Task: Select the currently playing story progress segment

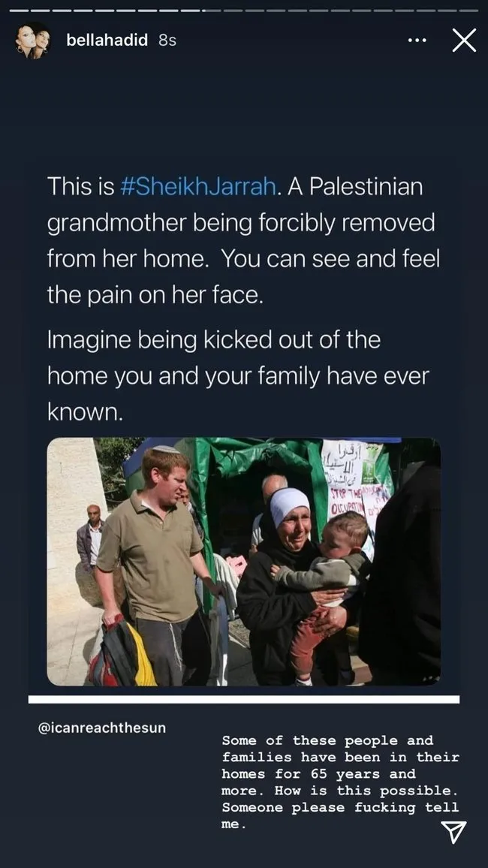Action: click(x=212, y=10)
